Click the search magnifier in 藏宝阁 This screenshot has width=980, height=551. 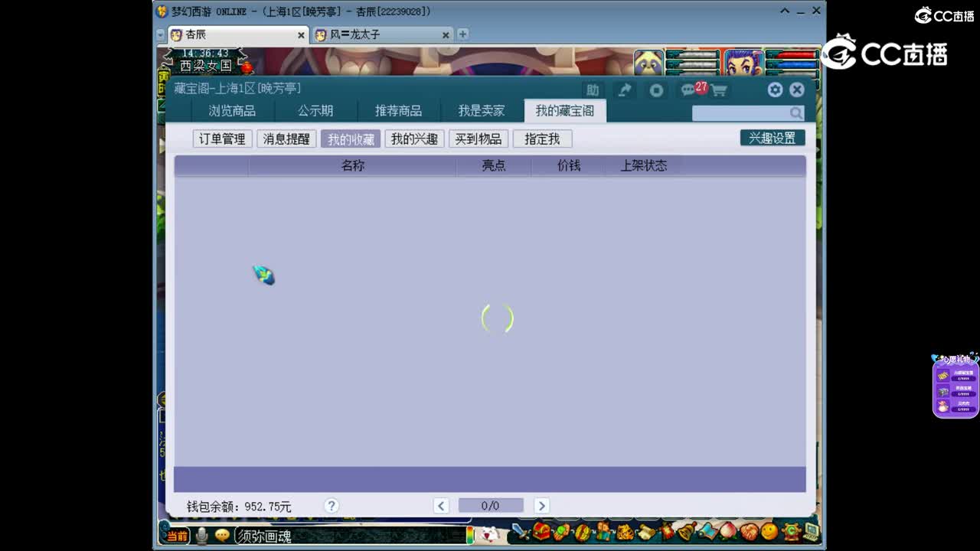(x=796, y=113)
